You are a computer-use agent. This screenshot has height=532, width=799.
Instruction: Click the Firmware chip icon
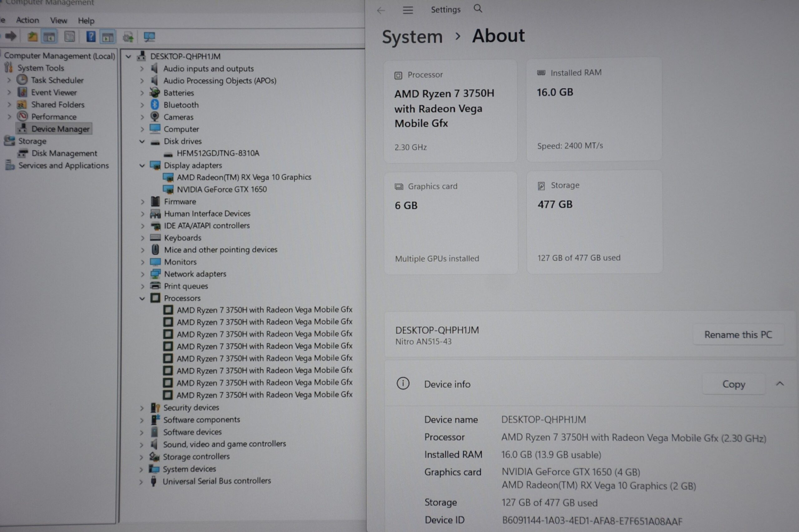click(155, 201)
